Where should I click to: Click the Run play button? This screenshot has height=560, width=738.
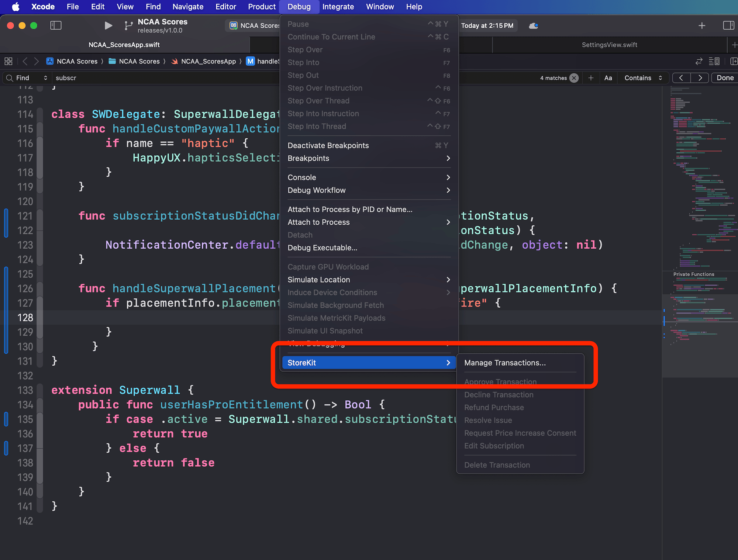point(108,25)
